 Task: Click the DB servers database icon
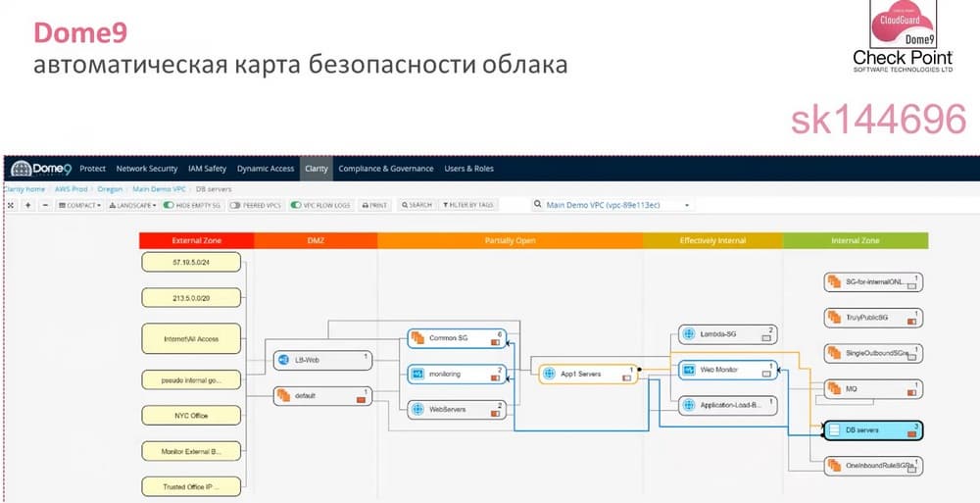pyautogui.click(x=834, y=430)
